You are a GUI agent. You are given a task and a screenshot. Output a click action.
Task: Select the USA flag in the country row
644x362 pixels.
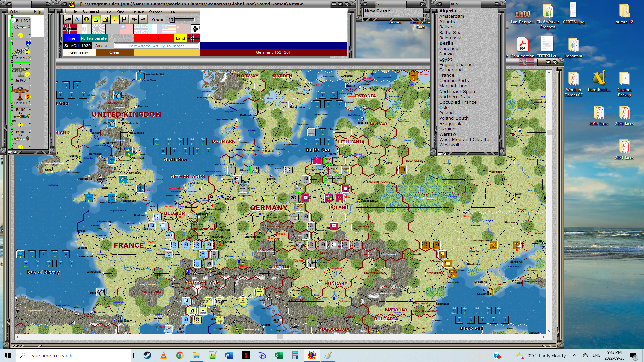coord(169,29)
